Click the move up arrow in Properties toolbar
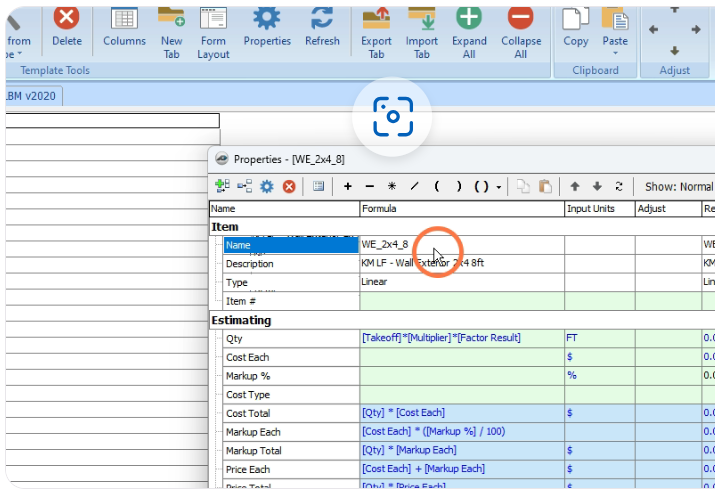This screenshot has height=502, width=715. point(575,186)
